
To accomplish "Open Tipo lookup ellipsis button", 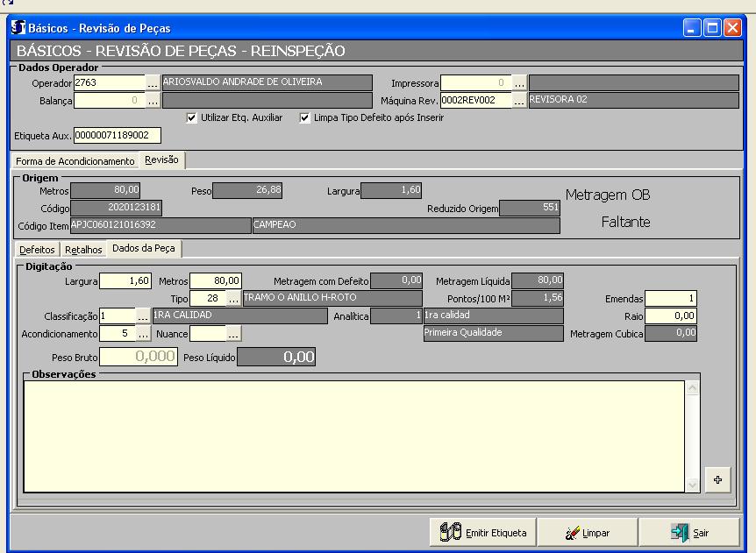I will pos(233,299).
